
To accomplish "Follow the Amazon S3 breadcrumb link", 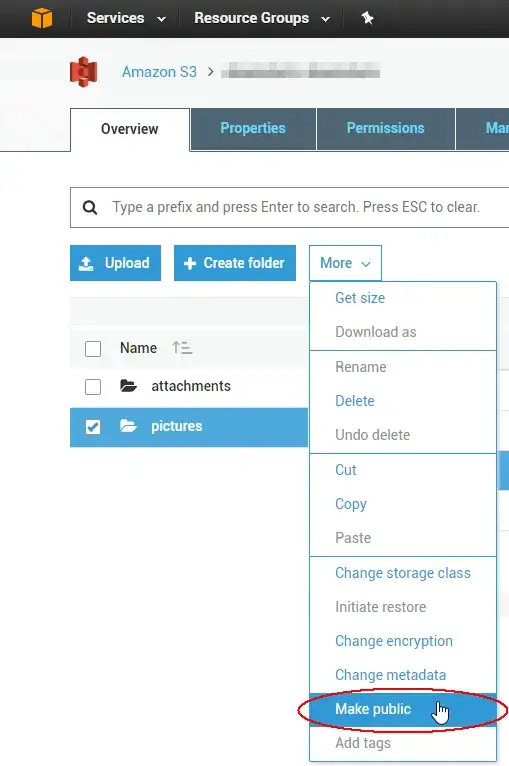I will click(159, 72).
